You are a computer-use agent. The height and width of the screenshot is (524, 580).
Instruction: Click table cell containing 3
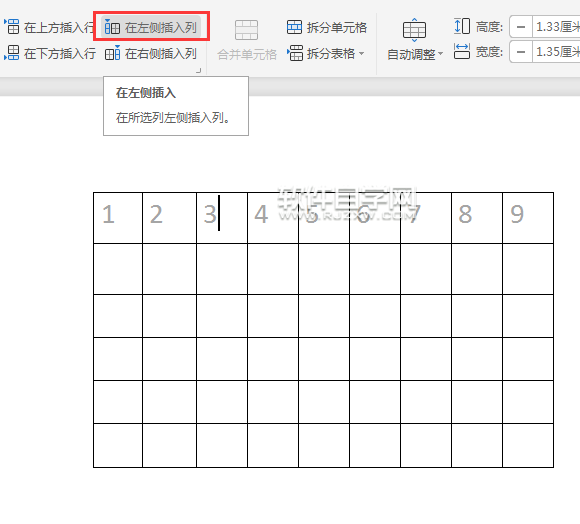tap(222, 218)
